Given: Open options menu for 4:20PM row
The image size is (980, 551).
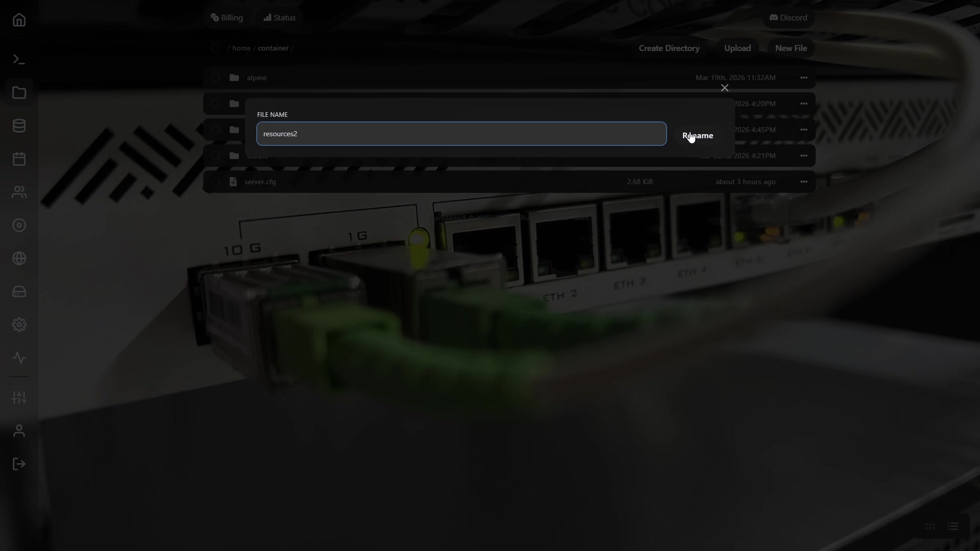Looking at the screenshot, I should pos(803,104).
